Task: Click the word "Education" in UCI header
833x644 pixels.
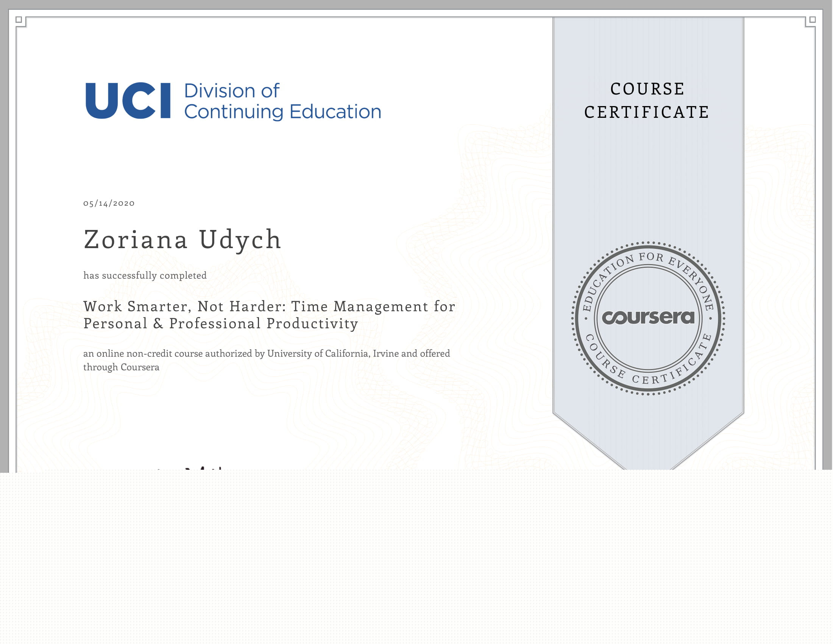Action: point(335,112)
